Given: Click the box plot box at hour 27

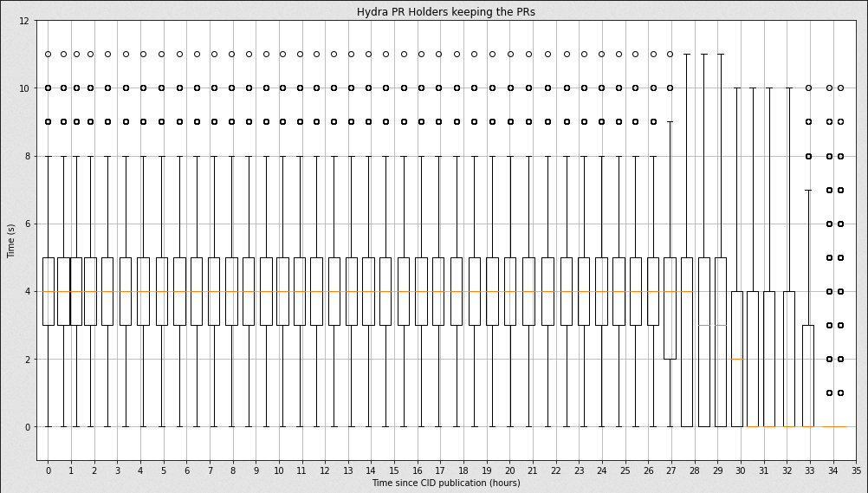Looking at the screenshot, I should coord(670,308).
